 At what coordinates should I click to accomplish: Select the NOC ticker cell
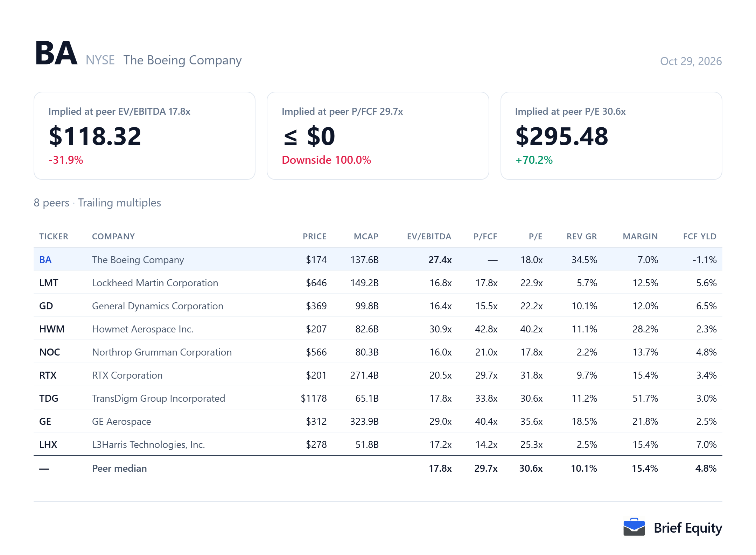pyautogui.click(x=49, y=352)
